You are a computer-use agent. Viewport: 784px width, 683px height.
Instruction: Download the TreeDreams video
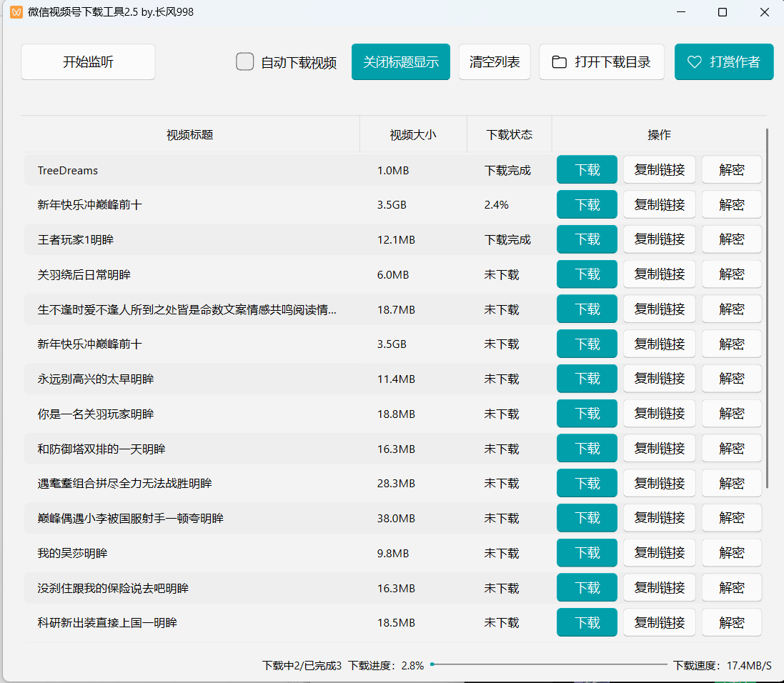pos(586,169)
